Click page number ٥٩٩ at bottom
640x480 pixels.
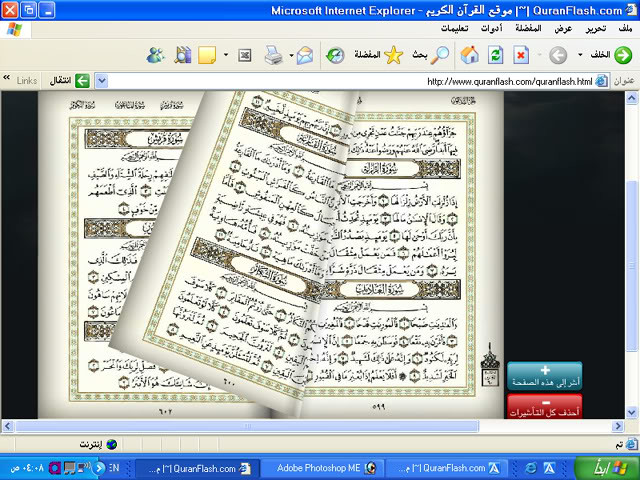379,407
